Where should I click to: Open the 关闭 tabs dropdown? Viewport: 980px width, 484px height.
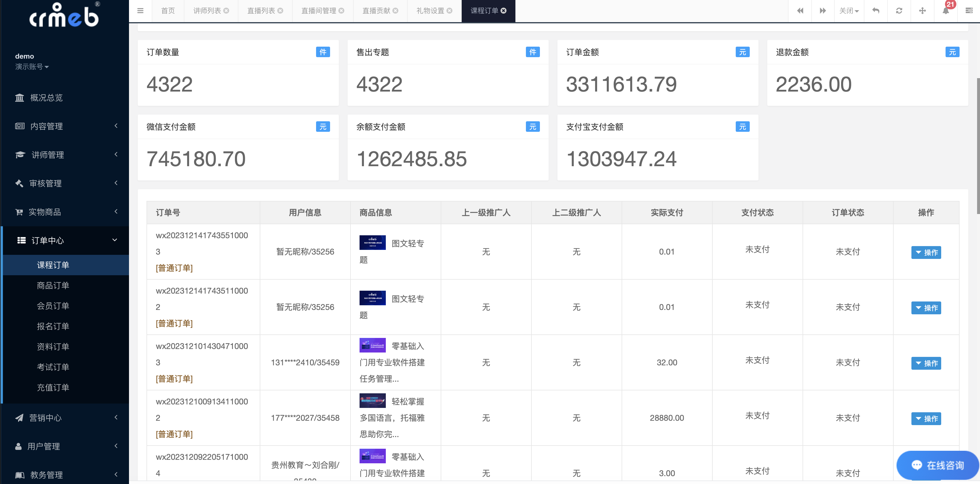point(849,11)
